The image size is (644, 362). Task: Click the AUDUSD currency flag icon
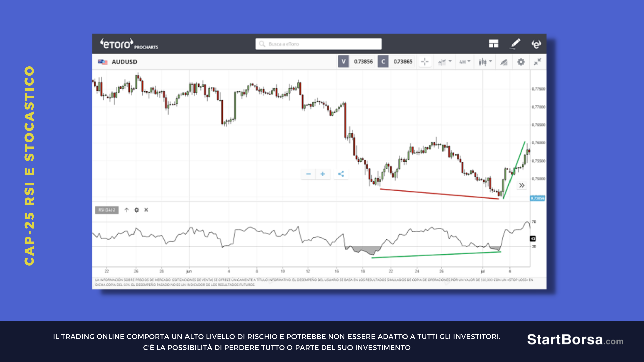103,62
